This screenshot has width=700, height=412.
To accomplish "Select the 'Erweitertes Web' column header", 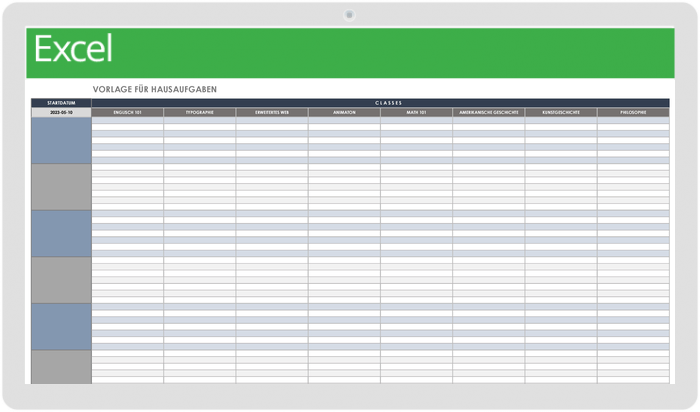I will (272, 112).
